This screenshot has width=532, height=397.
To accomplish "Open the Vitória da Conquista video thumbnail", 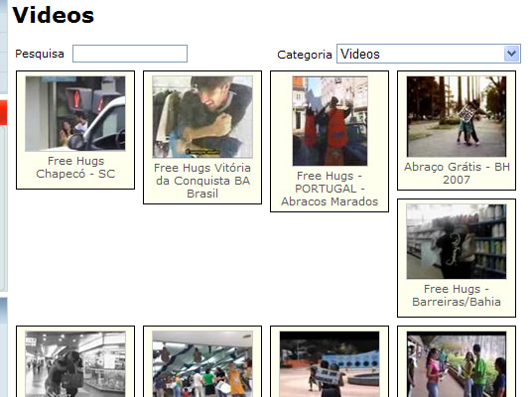I will 202,117.
